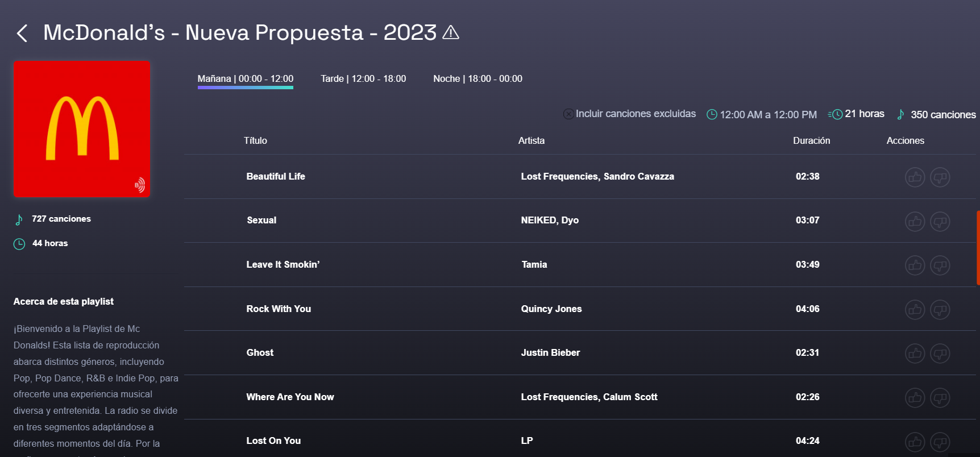Thumbs down Leave It Smokin' by Tamia
Image resolution: width=980 pixels, height=457 pixels.
[940, 265]
